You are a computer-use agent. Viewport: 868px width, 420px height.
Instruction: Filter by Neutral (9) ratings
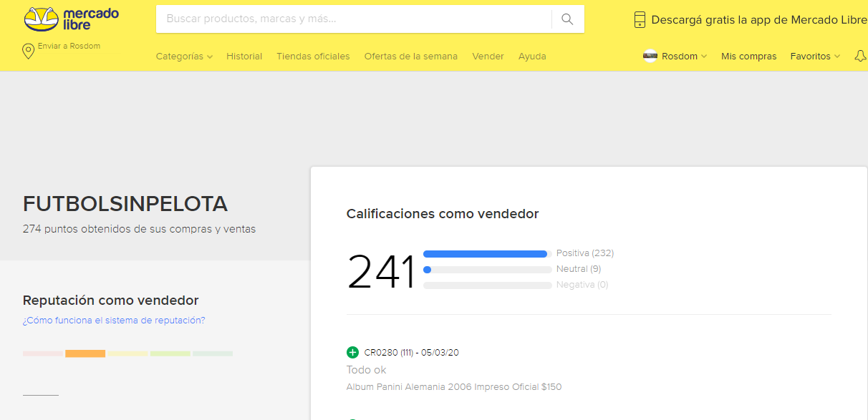click(x=579, y=269)
